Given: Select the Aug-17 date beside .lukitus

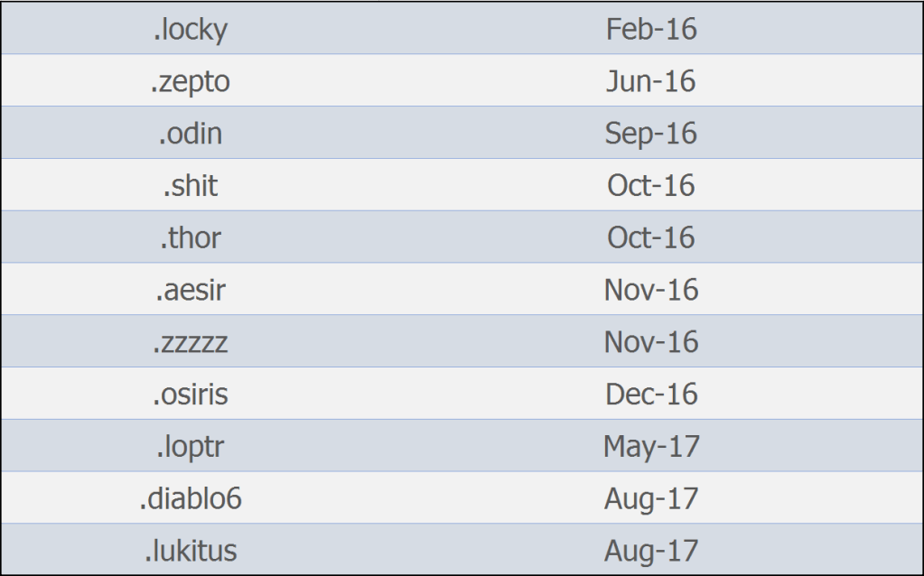Looking at the screenshot, I should pyautogui.click(x=651, y=551).
